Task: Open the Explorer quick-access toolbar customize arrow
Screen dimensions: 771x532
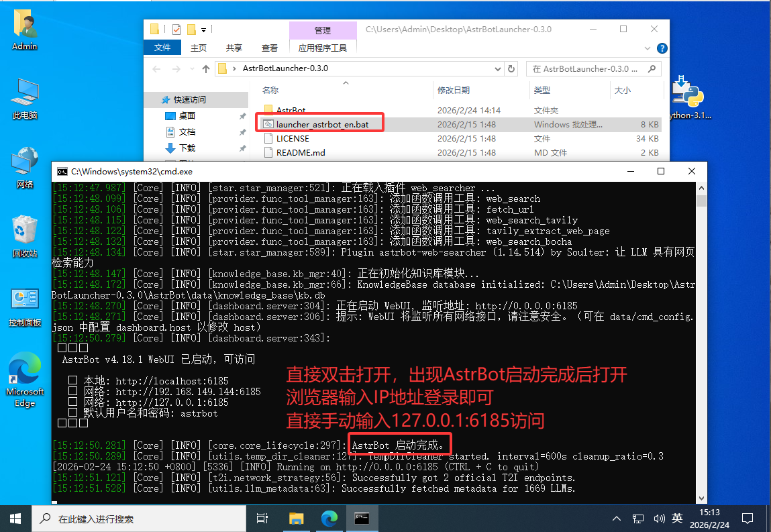Action: point(203,30)
